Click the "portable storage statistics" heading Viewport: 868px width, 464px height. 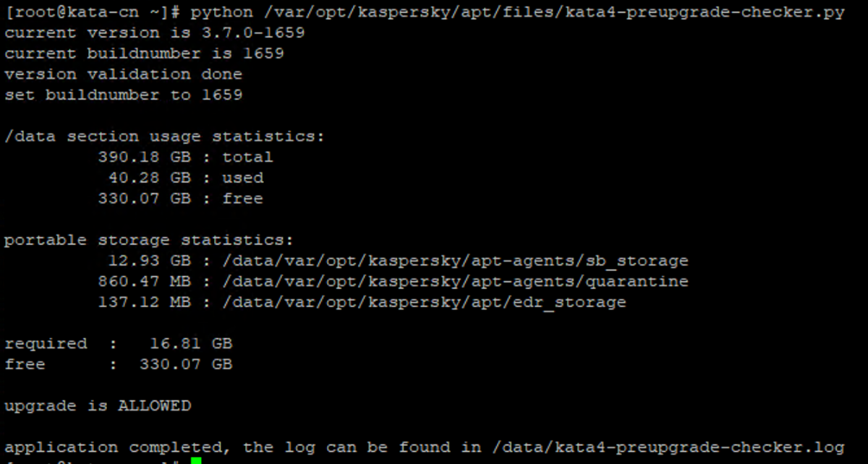pyautogui.click(x=149, y=240)
